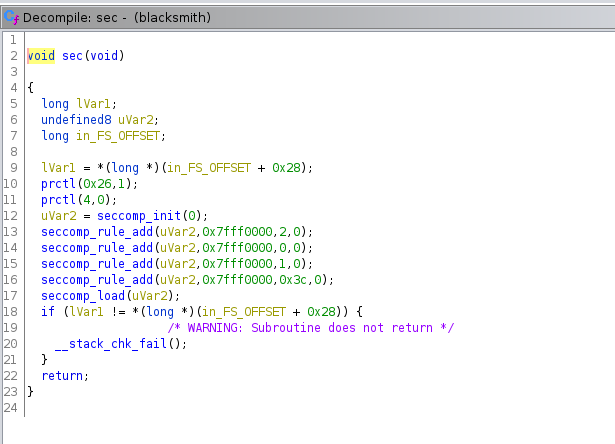Click the WARNING subroutine does not return comment
The width and height of the screenshot is (615, 444).
click(310, 327)
